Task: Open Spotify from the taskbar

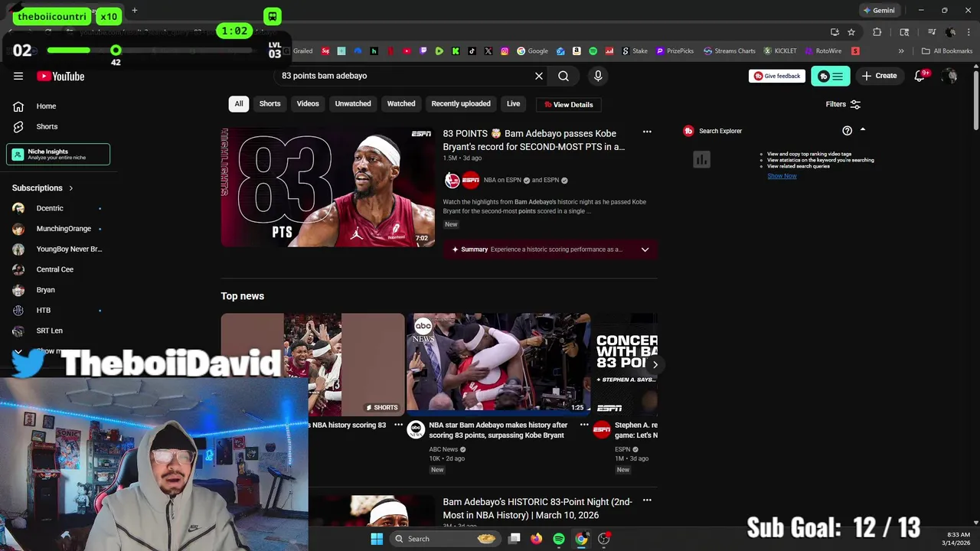Action: pyautogui.click(x=559, y=539)
